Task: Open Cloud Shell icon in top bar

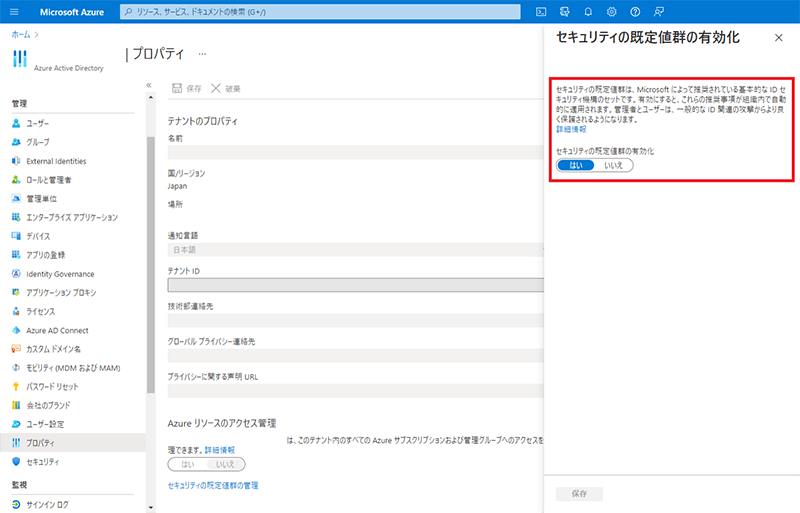Action: [541, 12]
